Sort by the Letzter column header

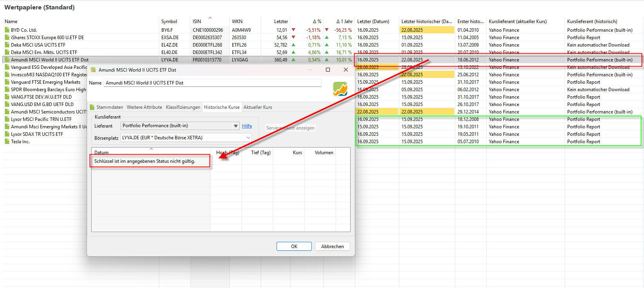281,22
